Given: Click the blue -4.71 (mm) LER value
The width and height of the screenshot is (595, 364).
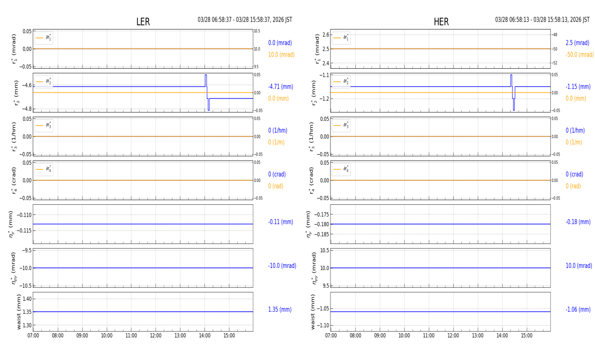Looking at the screenshot, I should click(x=281, y=87).
